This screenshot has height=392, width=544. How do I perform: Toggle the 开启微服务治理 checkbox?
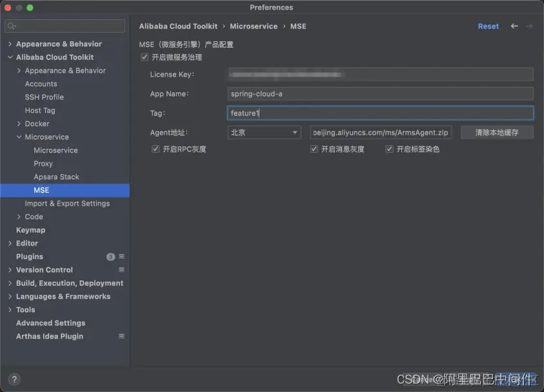click(x=145, y=57)
